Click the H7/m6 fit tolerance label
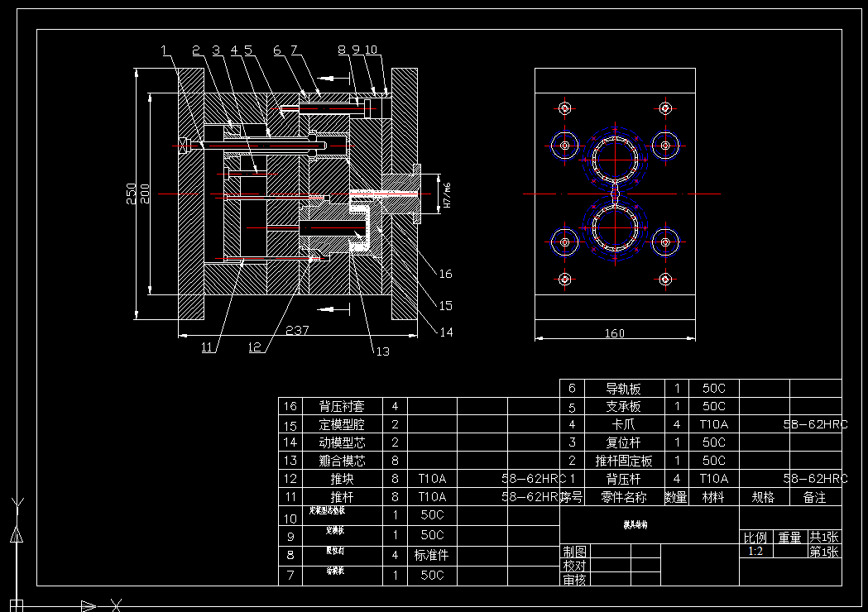The width and height of the screenshot is (868, 612). click(448, 195)
